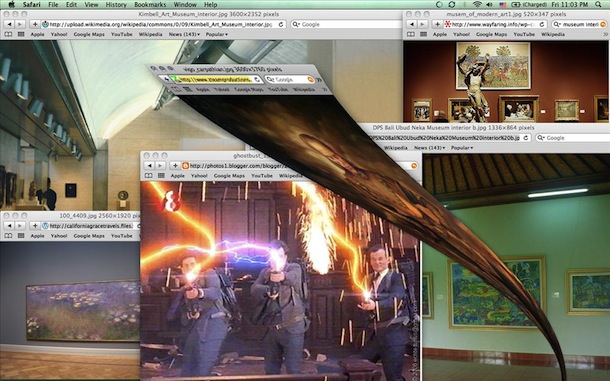Click the sync arrows menu bar icon
This screenshot has width=610, height=381.
pyautogui.click(x=452, y=5)
